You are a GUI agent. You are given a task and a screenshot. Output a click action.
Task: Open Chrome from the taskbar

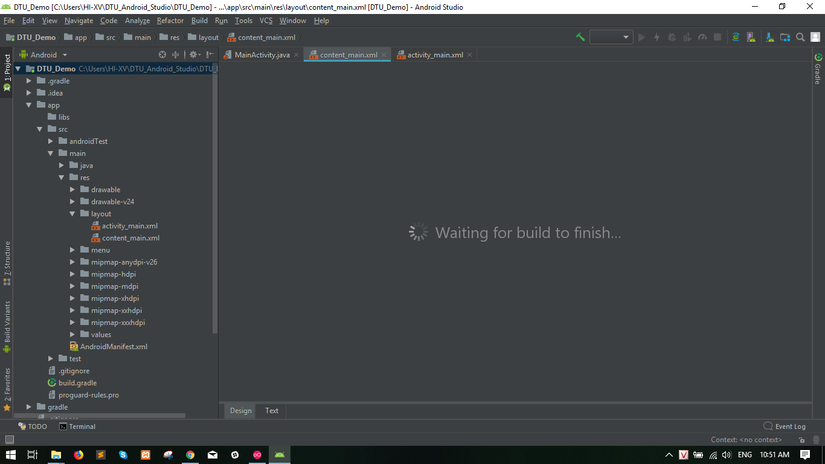click(190, 455)
